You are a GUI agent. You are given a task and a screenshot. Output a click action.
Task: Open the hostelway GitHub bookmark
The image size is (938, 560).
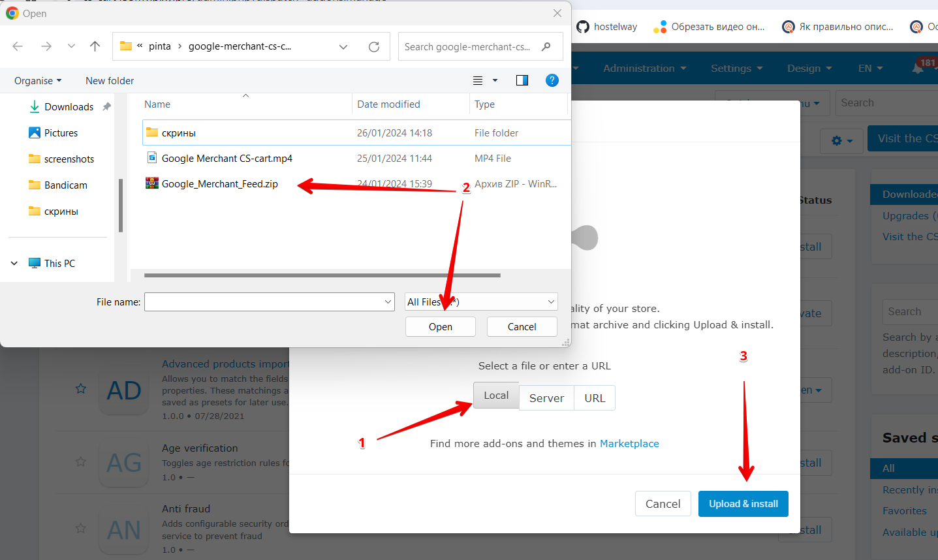pos(606,27)
